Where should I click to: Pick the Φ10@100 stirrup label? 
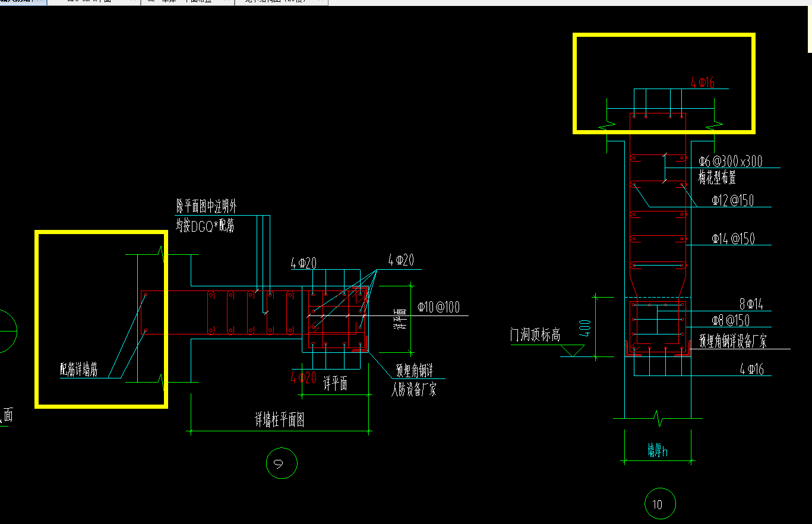tap(438, 307)
